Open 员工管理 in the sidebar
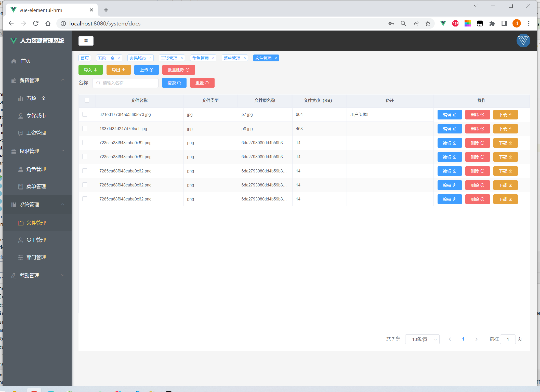540x392 pixels. click(x=36, y=240)
